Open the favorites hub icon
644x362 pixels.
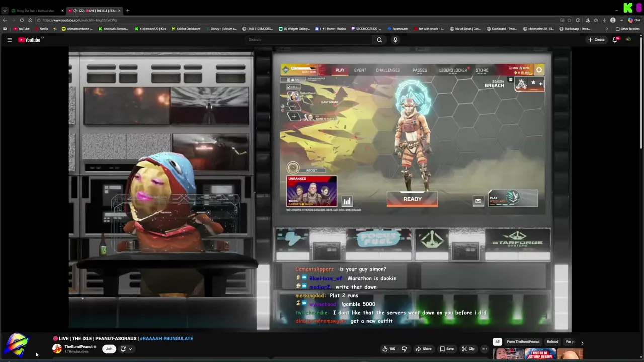[x=595, y=20]
